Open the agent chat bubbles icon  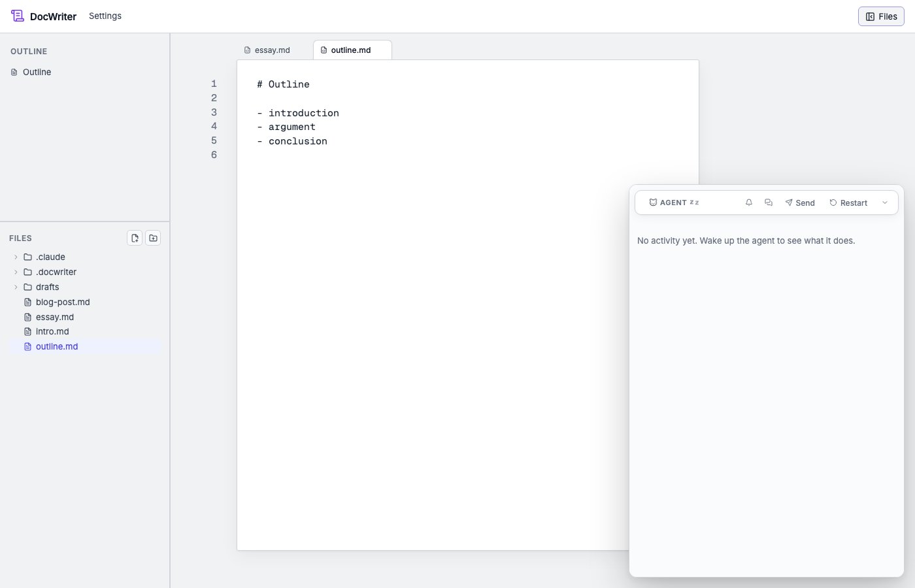point(769,203)
